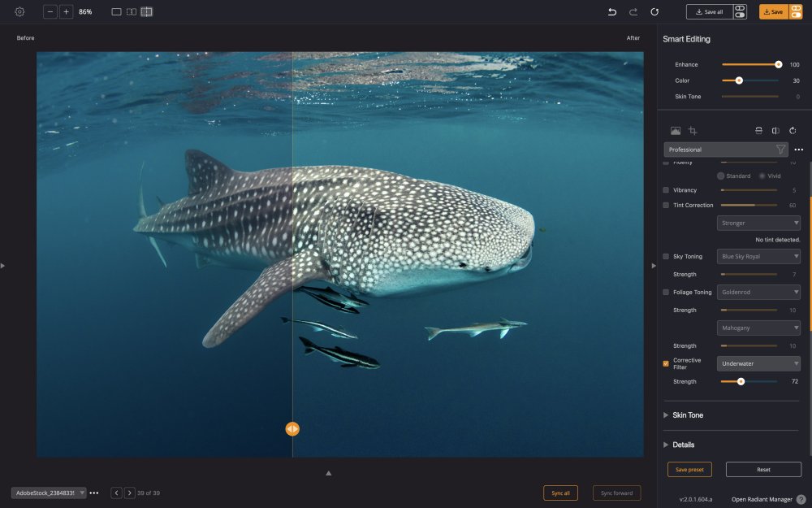
Task: Adjust the Corrective Filter Strength slider
Action: [749, 381]
